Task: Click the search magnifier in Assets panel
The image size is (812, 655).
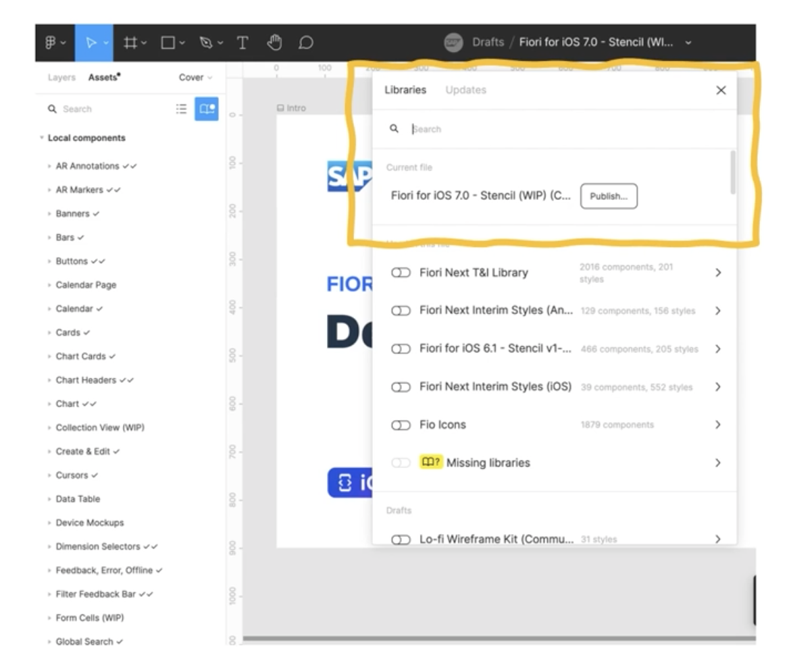Action: (52, 109)
